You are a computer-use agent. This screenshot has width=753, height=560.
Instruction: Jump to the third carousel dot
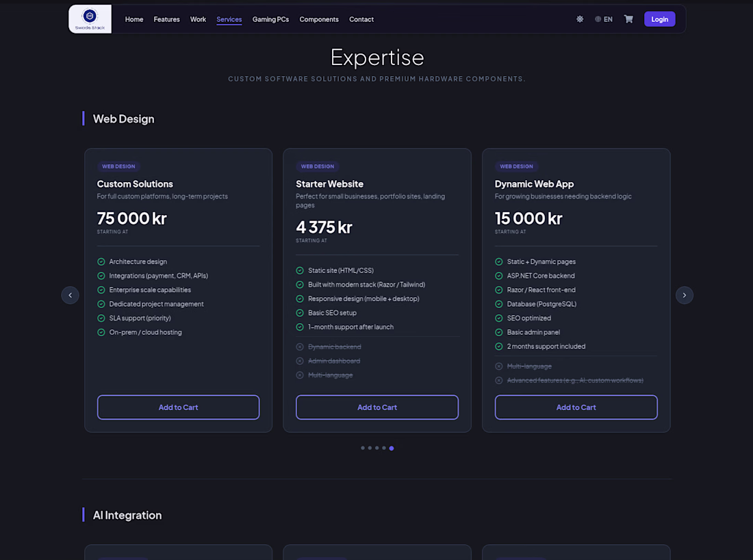pos(377,448)
